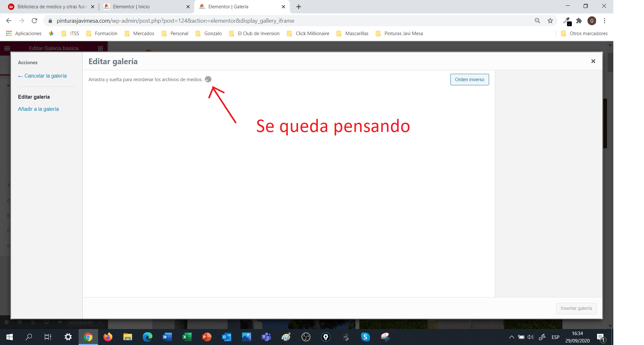This screenshot has height=345, width=644.
Task: Open the zoom magnifier icon in address bar
Action: 537,21
